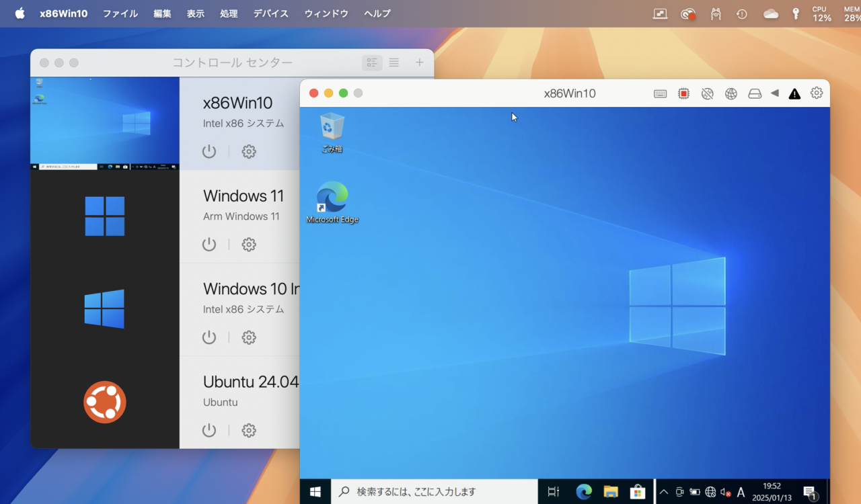Open the Apple menu
The width and height of the screenshot is (861, 504).
(x=20, y=13)
